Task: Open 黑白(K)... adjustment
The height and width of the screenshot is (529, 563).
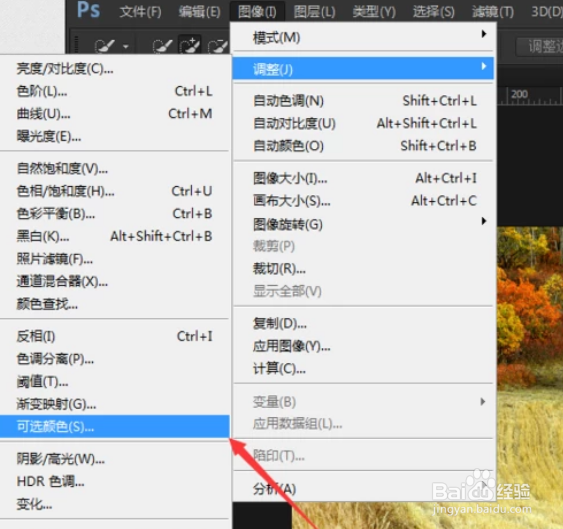Action: coord(114,236)
